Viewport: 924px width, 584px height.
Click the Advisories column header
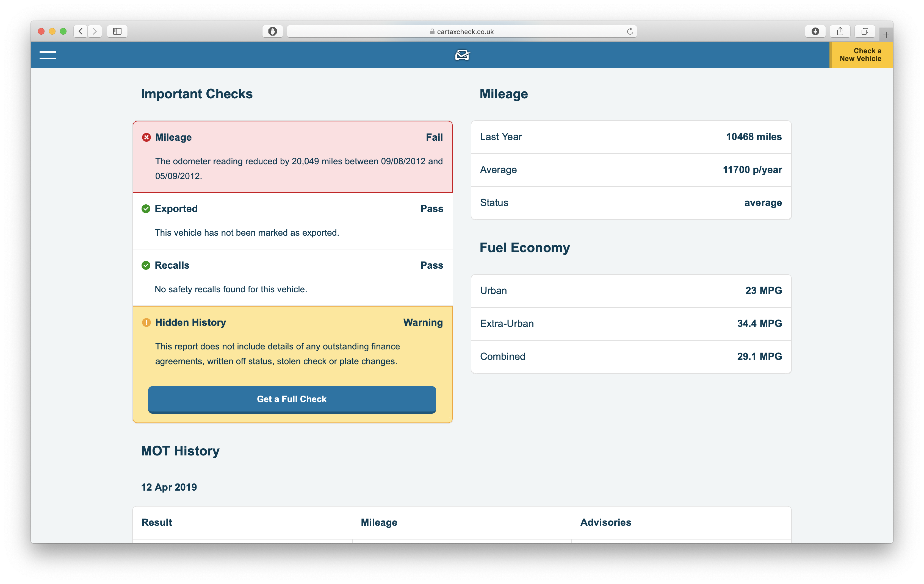click(x=605, y=522)
